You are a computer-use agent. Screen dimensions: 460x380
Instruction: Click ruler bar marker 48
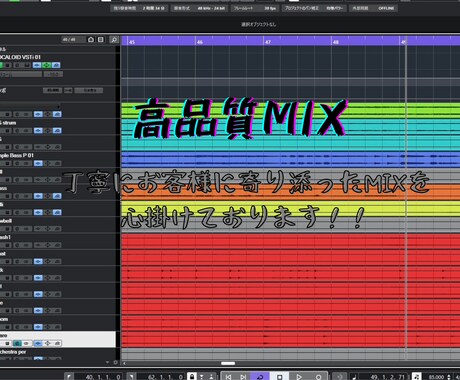tap(336, 42)
